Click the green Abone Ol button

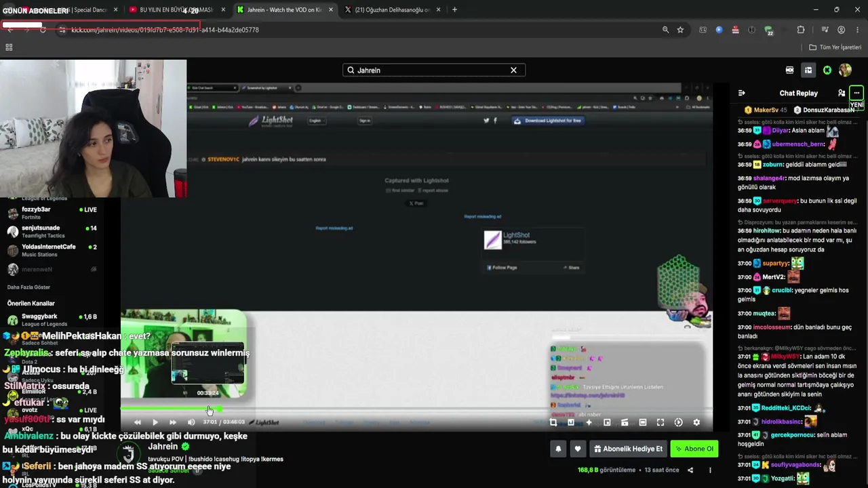(694, 449)
